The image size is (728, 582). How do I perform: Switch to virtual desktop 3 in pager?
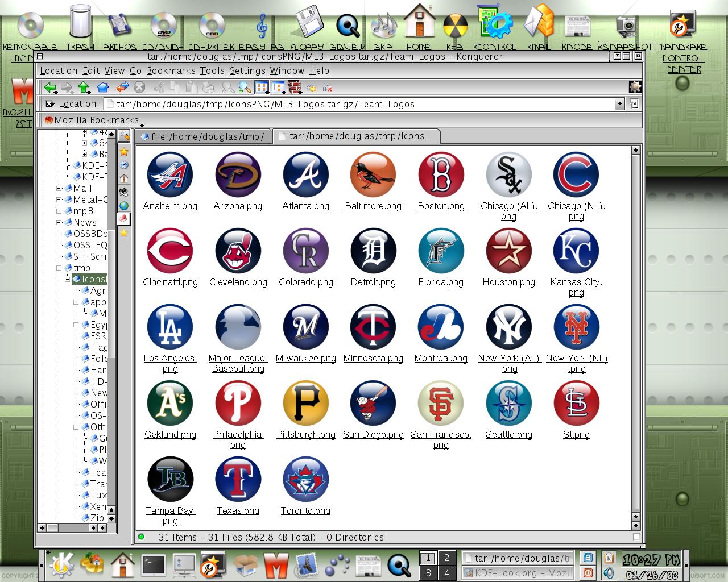click(x=428, y=573)
